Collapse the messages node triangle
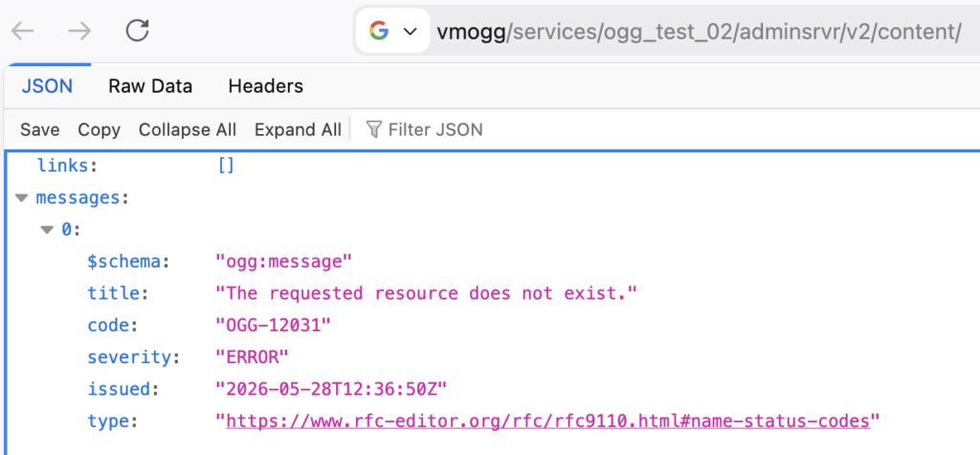Viewport: 980px width, 455px height. (22, 197)
